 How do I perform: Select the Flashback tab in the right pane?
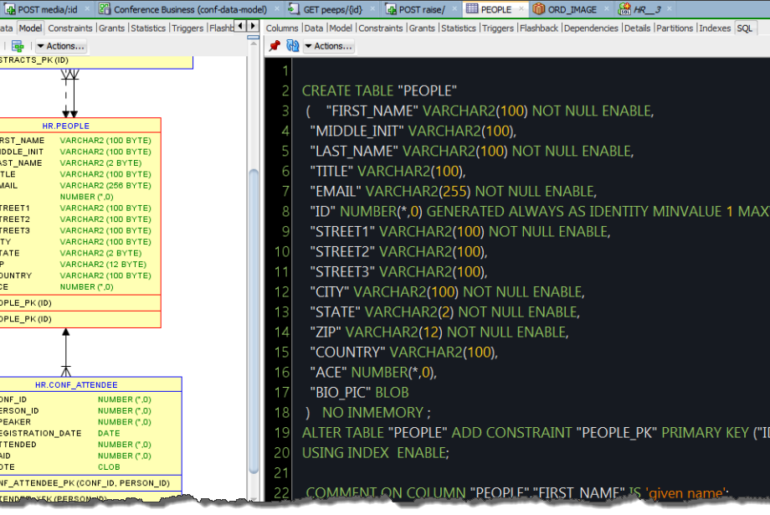pos(539,28)
